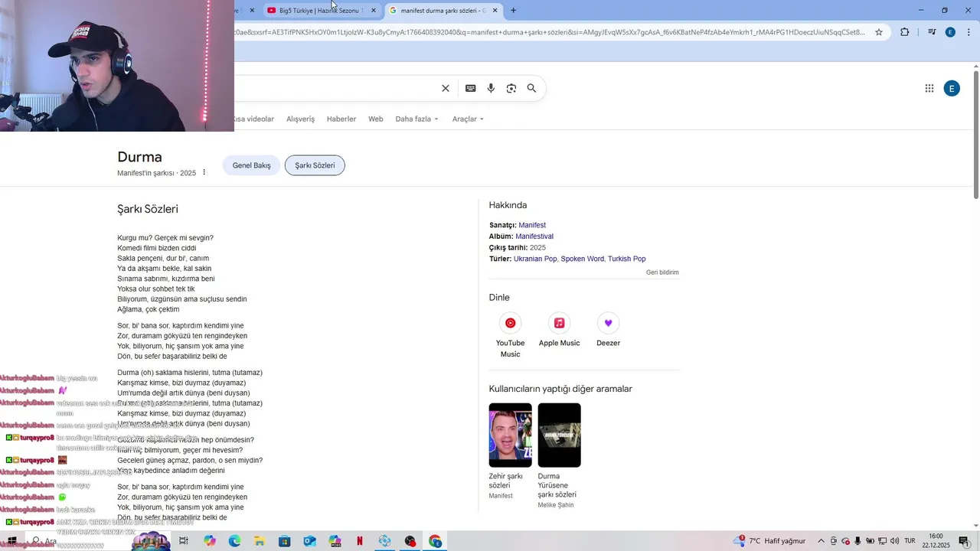Click the lyric line 'Ağlama, çok çektim'
The width and height of the screenshot is (980, 551).
(x=149, y=309)
